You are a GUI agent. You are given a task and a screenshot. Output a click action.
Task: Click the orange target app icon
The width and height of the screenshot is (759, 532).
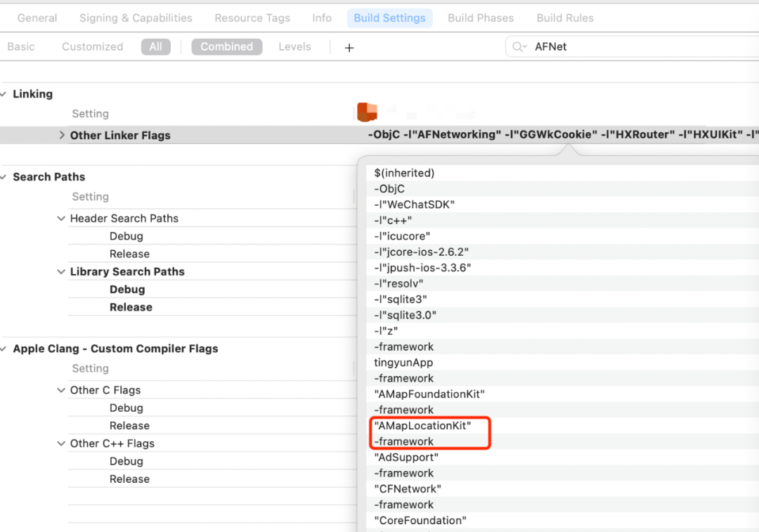pyautogui.click(x=367, y=112)
